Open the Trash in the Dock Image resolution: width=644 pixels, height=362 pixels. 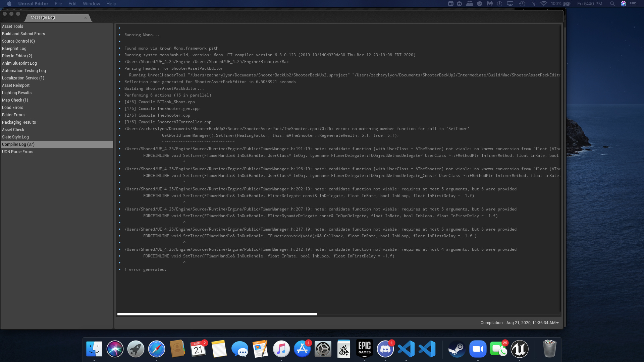[x=549, y=349]
